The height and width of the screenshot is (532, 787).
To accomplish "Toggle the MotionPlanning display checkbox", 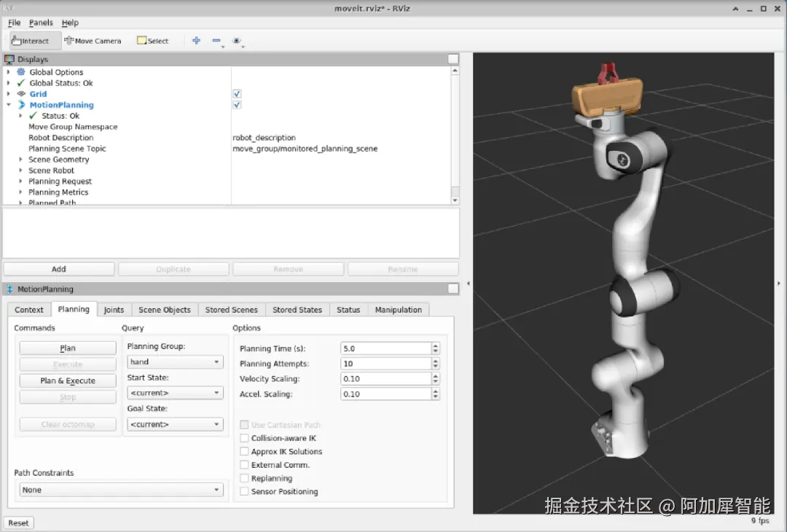I will pyautogui.click(x=237, y=104).
